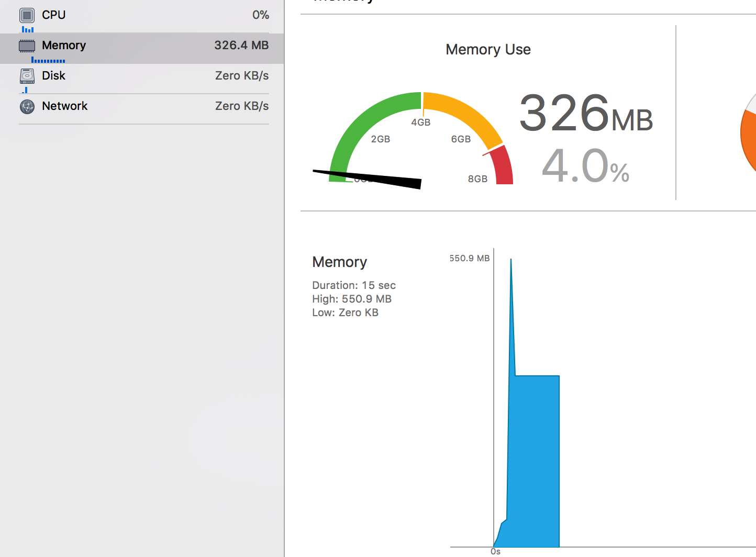Click the Memory row's mini sparkline
The image size is (756, 557).
48,61
